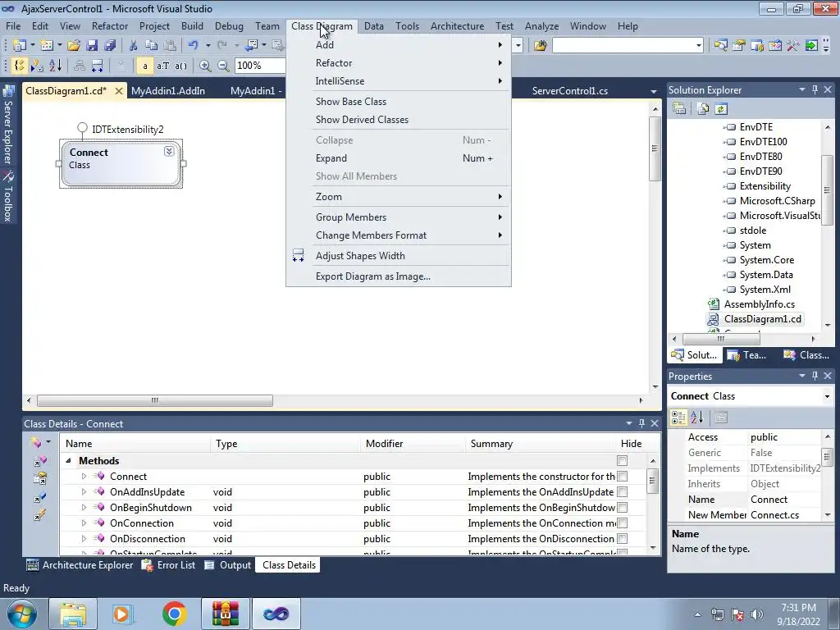Click the Solution Explorer horizontal scrollbar
This screenshot has height=630, width=840.
click(743, 339)
